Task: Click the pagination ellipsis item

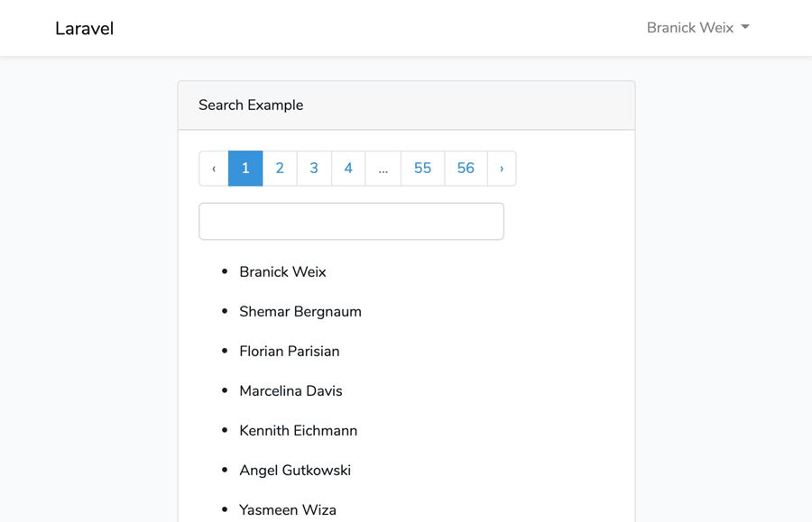Action: (383, 169)
